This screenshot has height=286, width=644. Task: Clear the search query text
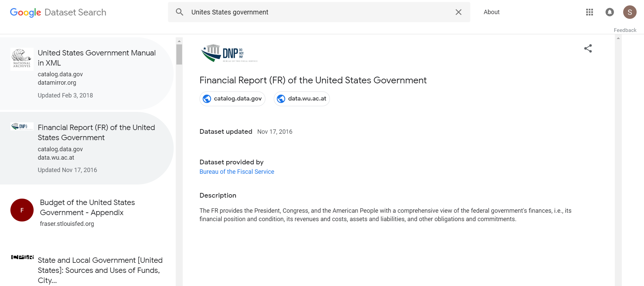point(458,12)
